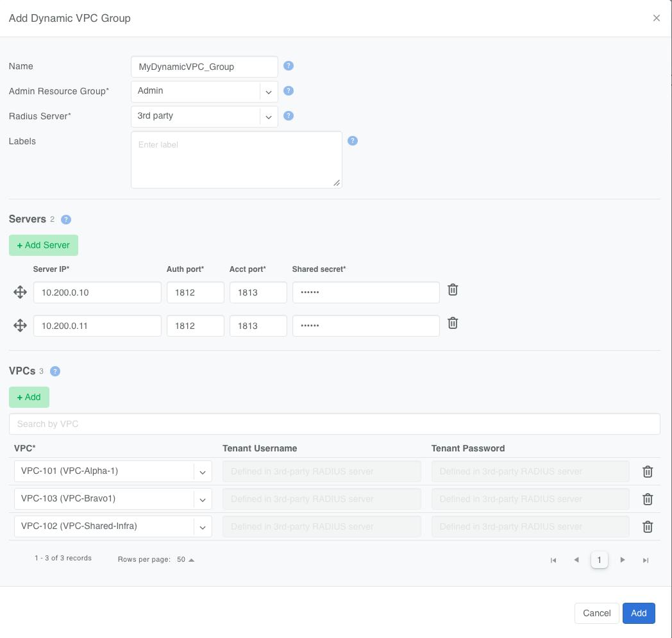Image resolution: width=672 pixels, height=638 pixels.
Task: Click Tenant Username field for VPC-101
Action: point(322,471)
